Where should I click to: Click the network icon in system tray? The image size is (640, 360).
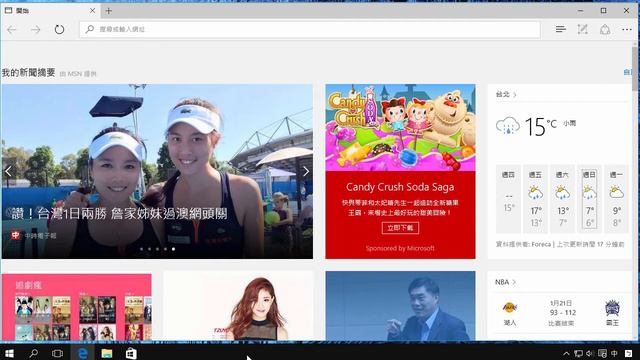point(578,353)
